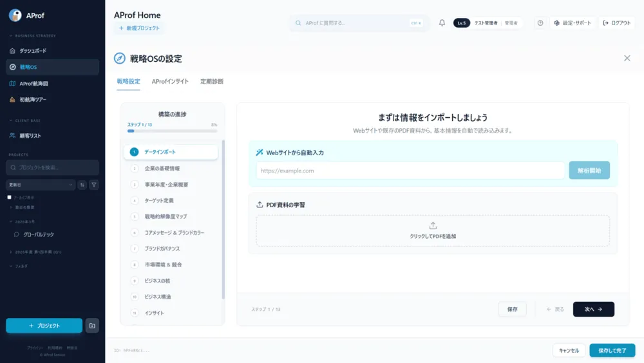Screen dimensions: 644x363
Task: Click the Lv.5 level badge
Action: [x=461, y=23]
